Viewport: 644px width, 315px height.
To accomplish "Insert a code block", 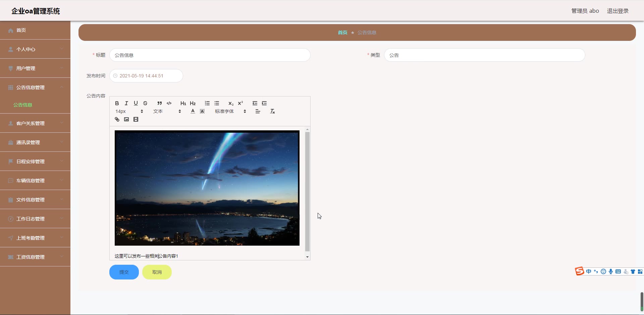I will [x=169, y=103].
